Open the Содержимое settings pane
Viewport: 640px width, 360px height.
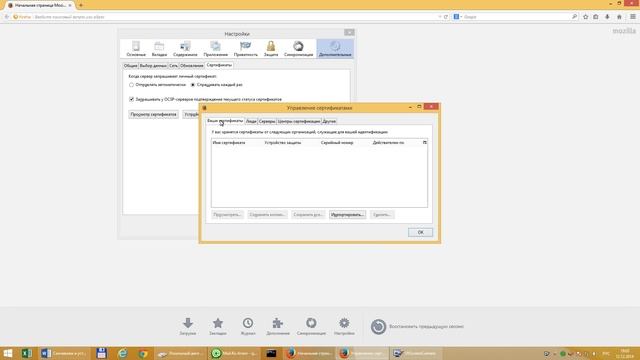[x=185, y=49]
